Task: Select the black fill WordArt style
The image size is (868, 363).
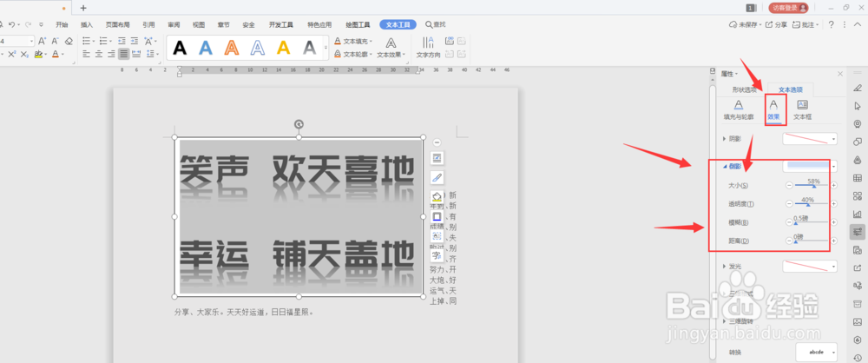Action: 180,49
